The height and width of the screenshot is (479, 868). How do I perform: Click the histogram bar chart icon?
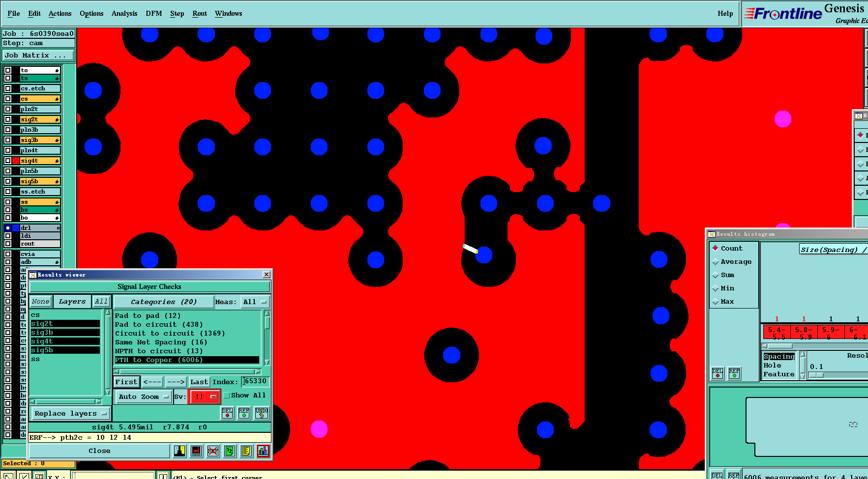[x=263, y=451]
